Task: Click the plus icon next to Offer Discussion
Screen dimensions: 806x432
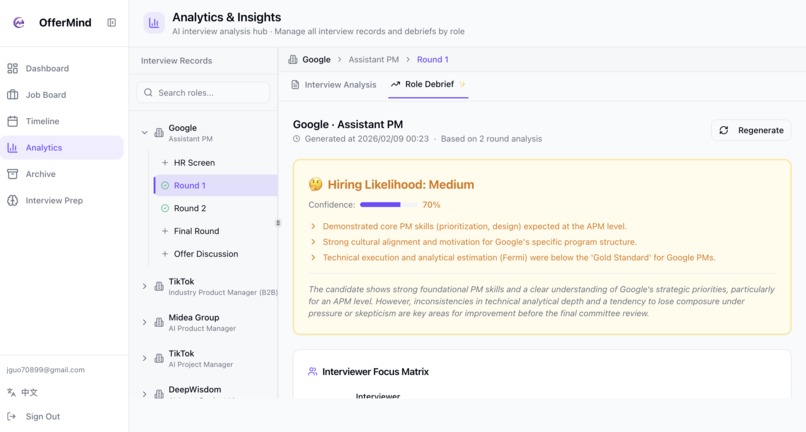Action: 165,254
